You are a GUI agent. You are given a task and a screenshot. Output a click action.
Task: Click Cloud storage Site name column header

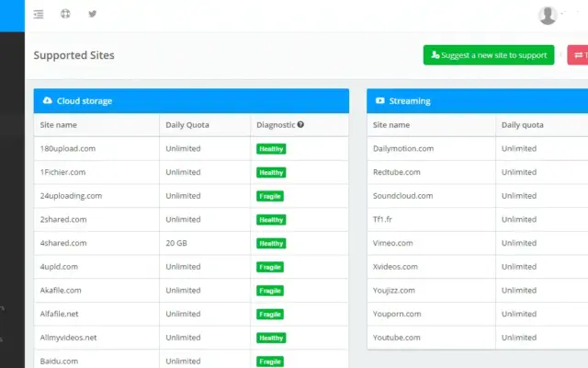tap(59, 125)
